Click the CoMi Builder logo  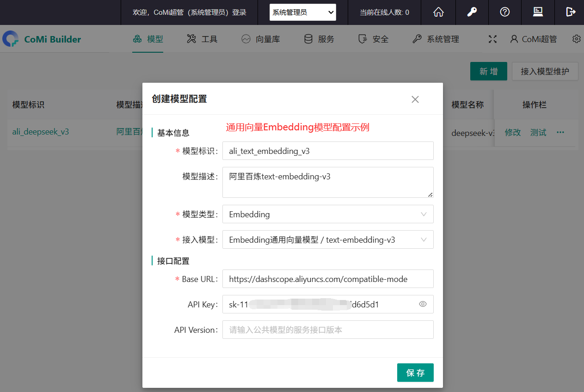click(x=42, y=39)
